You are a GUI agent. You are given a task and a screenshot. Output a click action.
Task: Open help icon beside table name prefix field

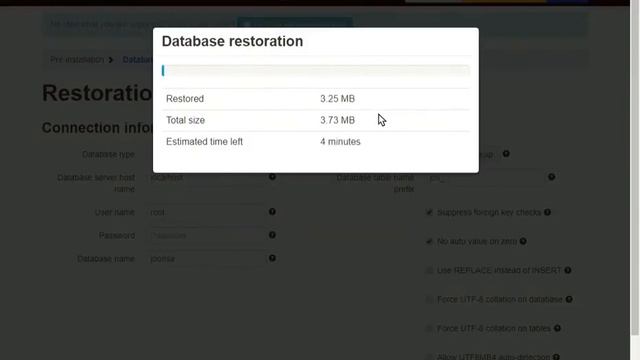tap(551, 177)
